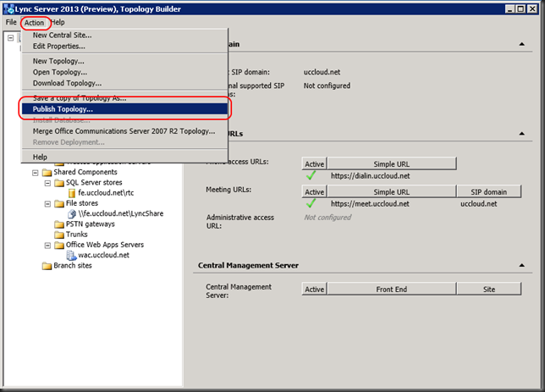Collapse the SQL Server stores node
This screenshot has width=545, height=392.
[x=47, y=183]
